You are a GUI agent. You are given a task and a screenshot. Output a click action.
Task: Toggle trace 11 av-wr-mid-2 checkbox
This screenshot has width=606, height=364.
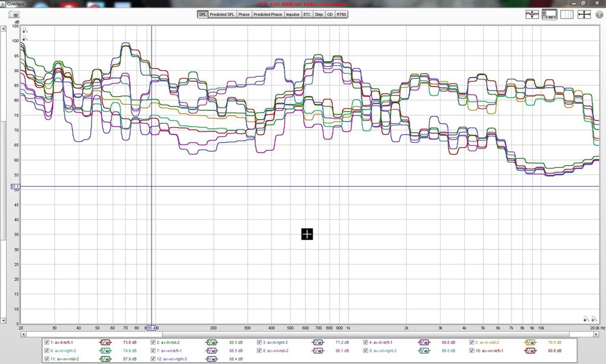(47, 359)
